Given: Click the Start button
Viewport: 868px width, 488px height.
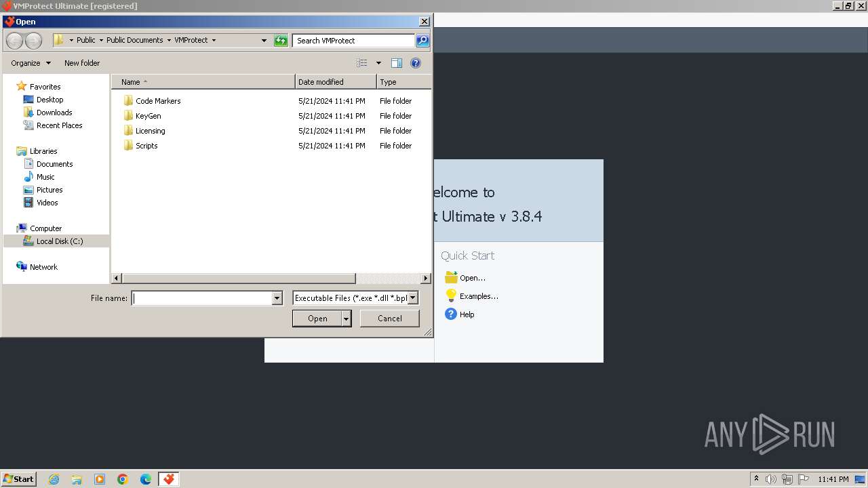Looking at the screenshot, I should [x=18, y=479].
